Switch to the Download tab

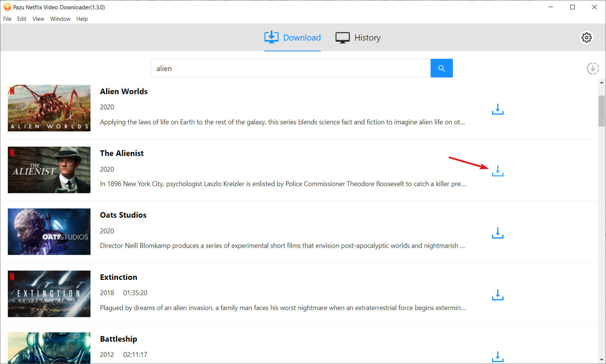pyautogui.click(x=292, y=38)
